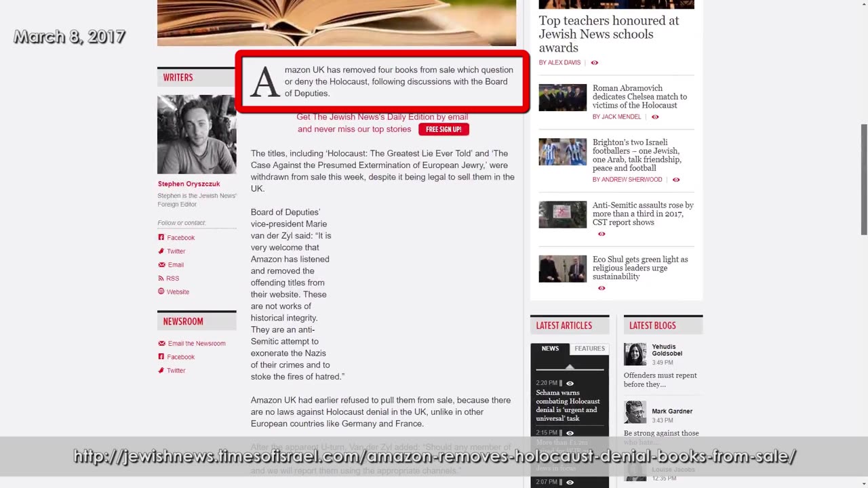Image resolution: width=868 pixels, height=488 pixels.
Task: Click eye icon under Anti-Semitic assaults story
Action: 601,234
